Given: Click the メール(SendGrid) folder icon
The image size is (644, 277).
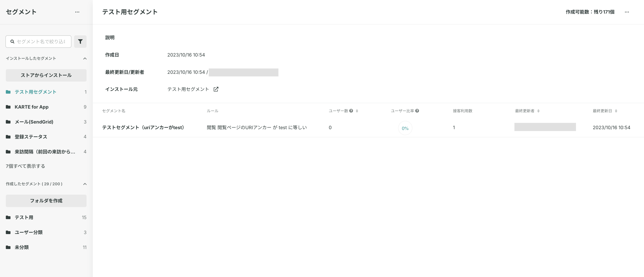Looking at the screenshot, I should 8,122.
